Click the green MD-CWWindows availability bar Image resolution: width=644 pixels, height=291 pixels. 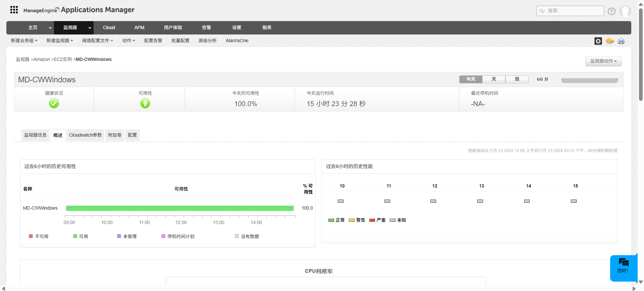[180, 208]
